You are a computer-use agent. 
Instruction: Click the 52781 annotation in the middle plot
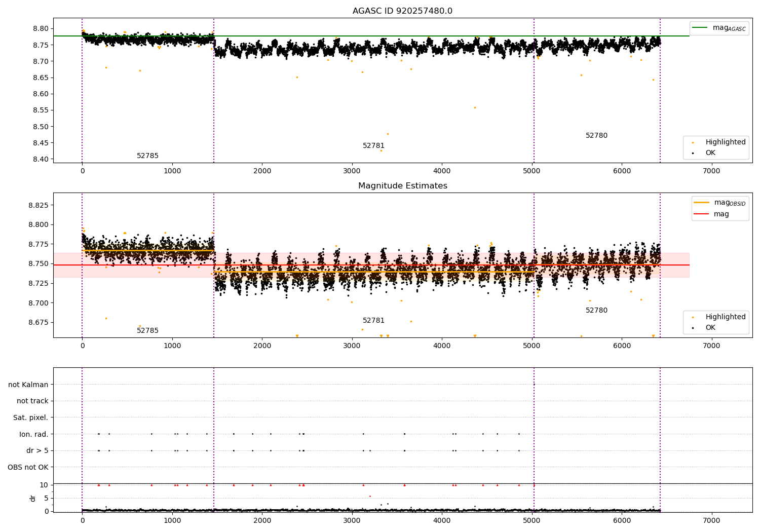click(373, 321)
